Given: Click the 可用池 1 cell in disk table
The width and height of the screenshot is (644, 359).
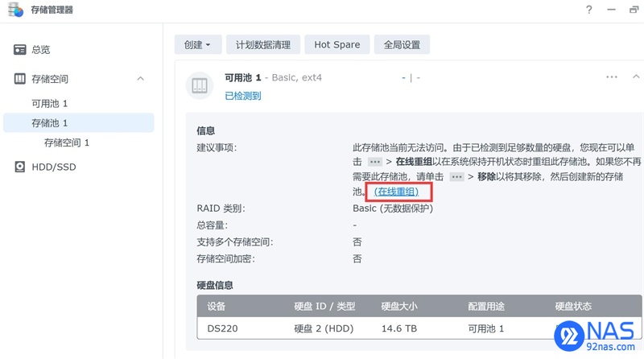Looking at the screenshot, I should [486, 328].
